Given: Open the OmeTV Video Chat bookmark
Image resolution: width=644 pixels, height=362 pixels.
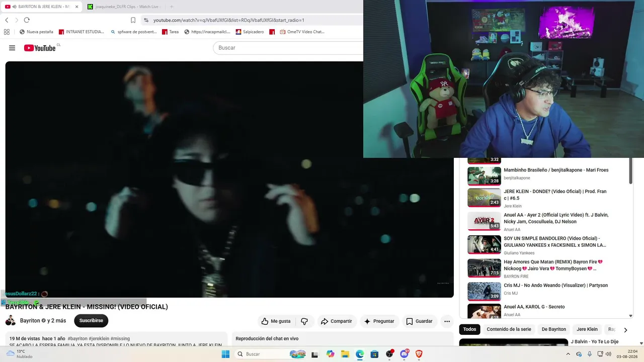Looking at the screenshot, I should pos(302,32).
